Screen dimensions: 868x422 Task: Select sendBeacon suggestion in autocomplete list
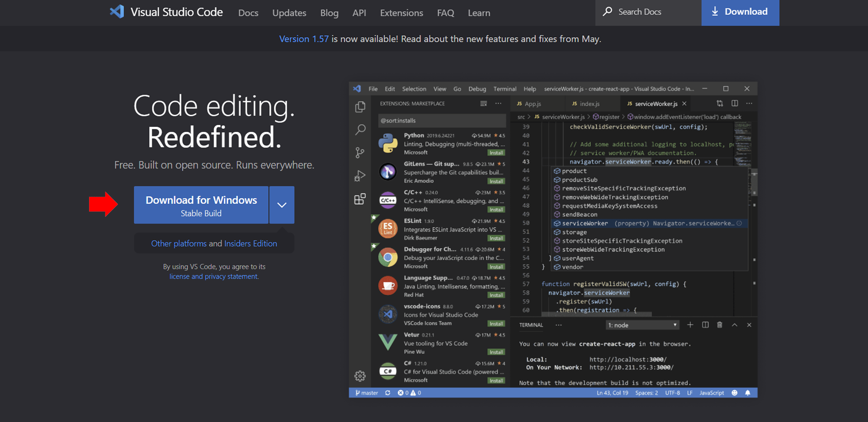point(649,215)
